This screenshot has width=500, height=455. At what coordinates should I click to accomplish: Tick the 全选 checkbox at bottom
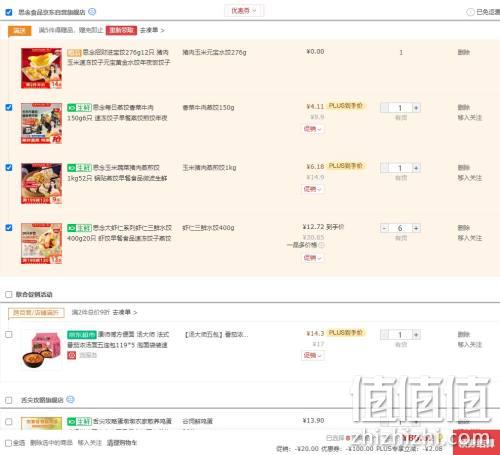point(9,443)
